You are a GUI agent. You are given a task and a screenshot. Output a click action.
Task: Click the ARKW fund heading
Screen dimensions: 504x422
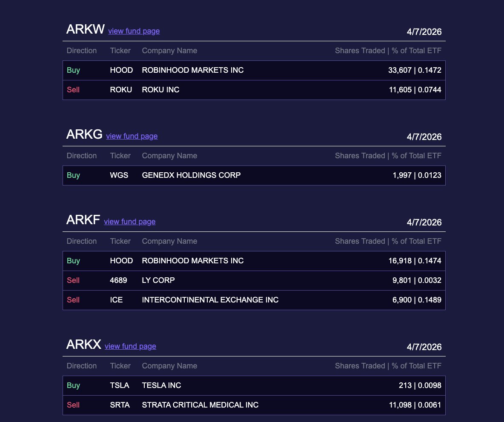(85, 29)
